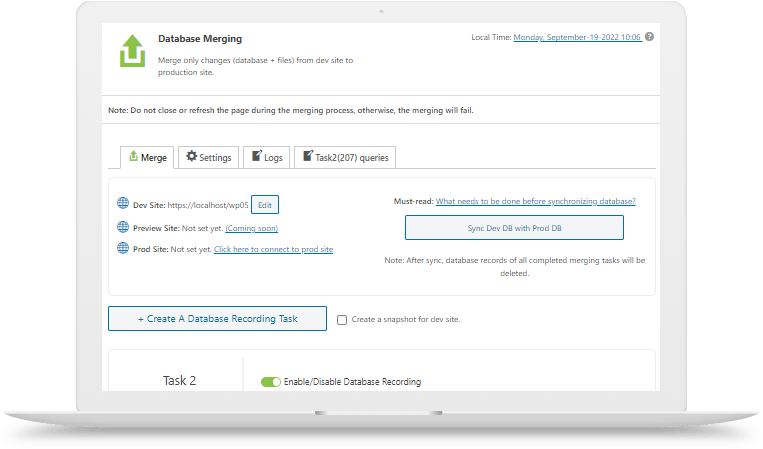Check Create a snapshot for dev site

[x=342, y=320]
